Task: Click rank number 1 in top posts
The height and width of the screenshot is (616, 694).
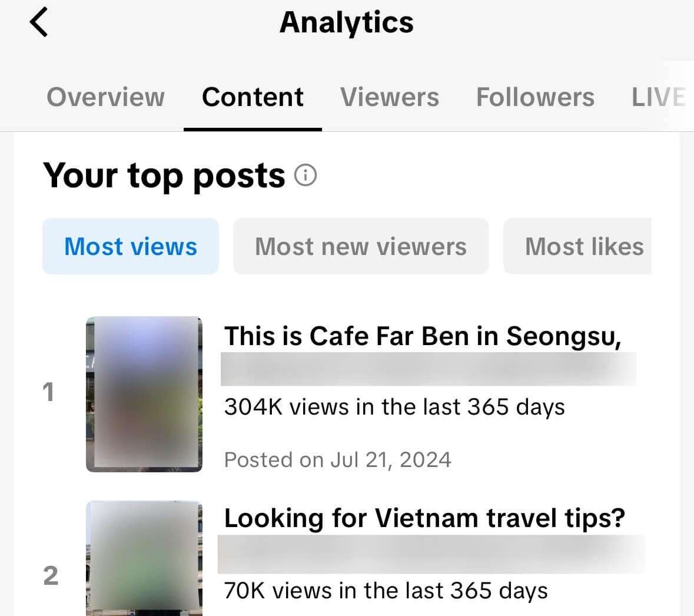Action: click(48, 392)
